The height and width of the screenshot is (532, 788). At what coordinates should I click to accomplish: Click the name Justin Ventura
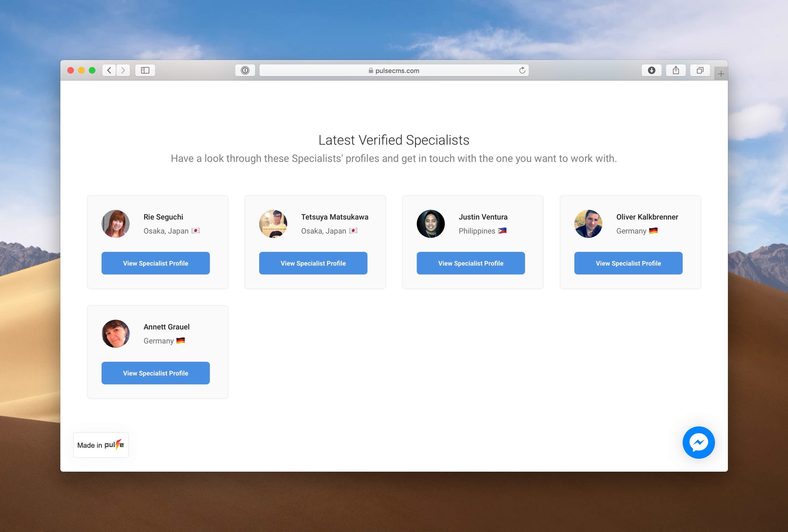[x=483, y=217]
